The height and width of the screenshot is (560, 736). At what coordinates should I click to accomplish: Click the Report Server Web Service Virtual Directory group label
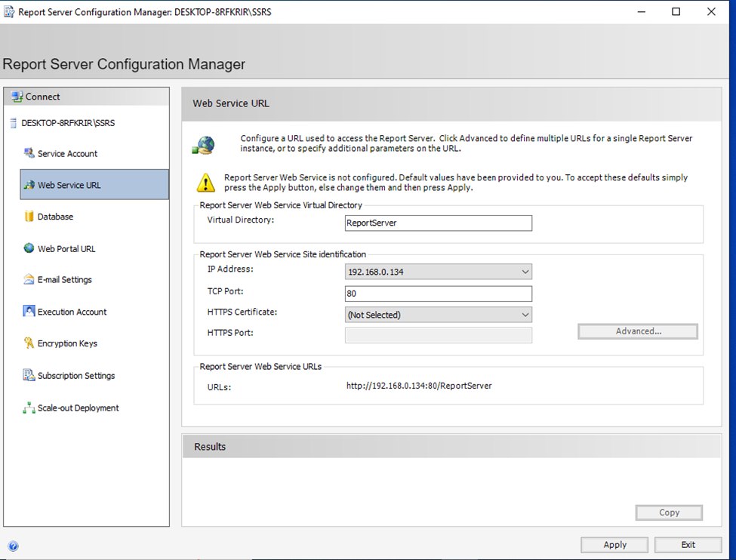[281, 205]
